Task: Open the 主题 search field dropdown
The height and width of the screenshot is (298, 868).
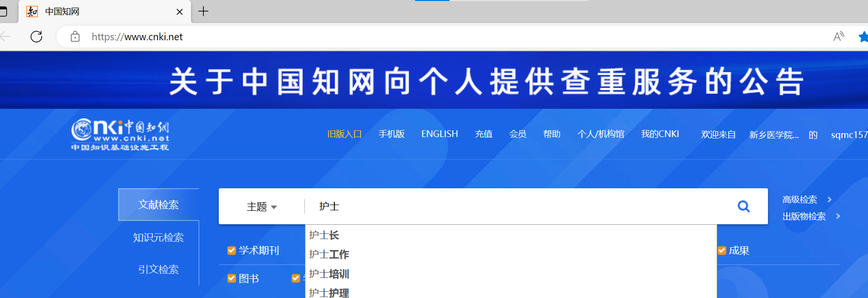Action: (x=262, y=207)
